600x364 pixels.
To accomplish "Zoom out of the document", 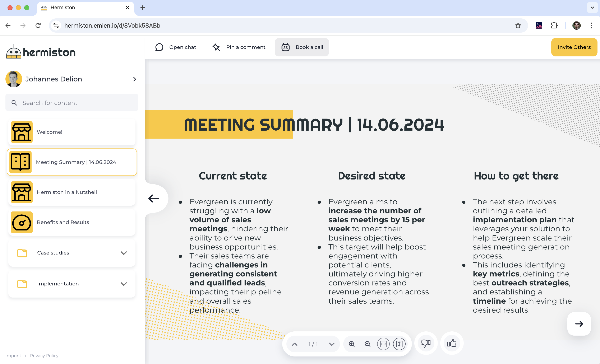I will 367,344.
